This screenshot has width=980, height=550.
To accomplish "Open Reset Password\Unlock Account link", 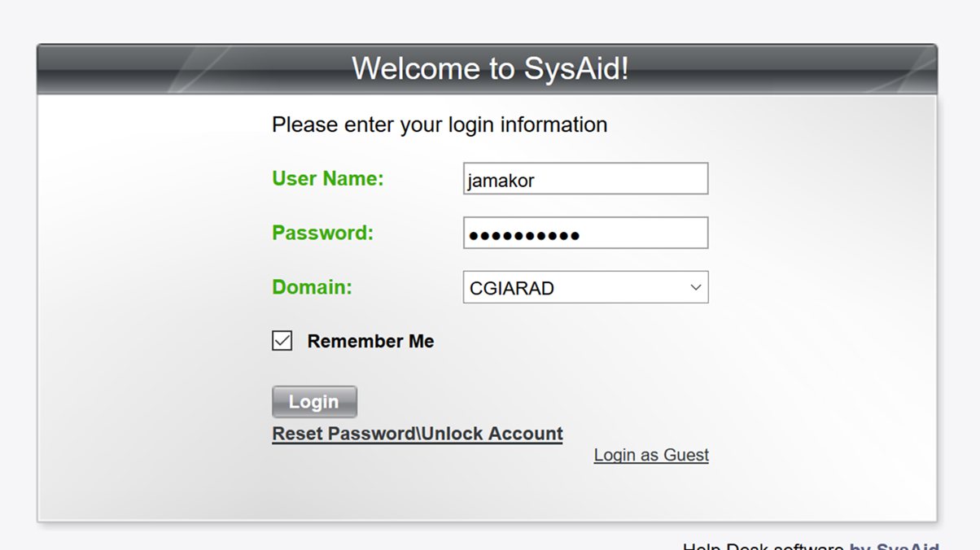I will click(417, 433).
